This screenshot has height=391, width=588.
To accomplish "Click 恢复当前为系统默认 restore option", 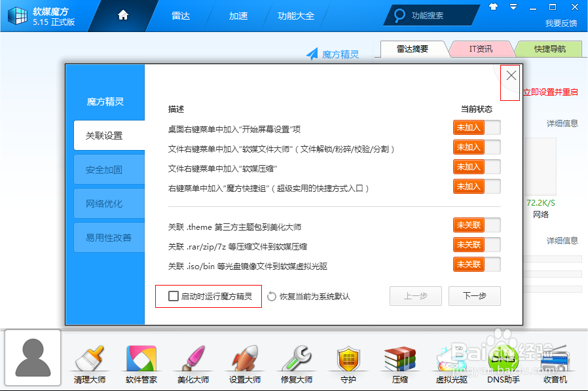I will [308, 297].
